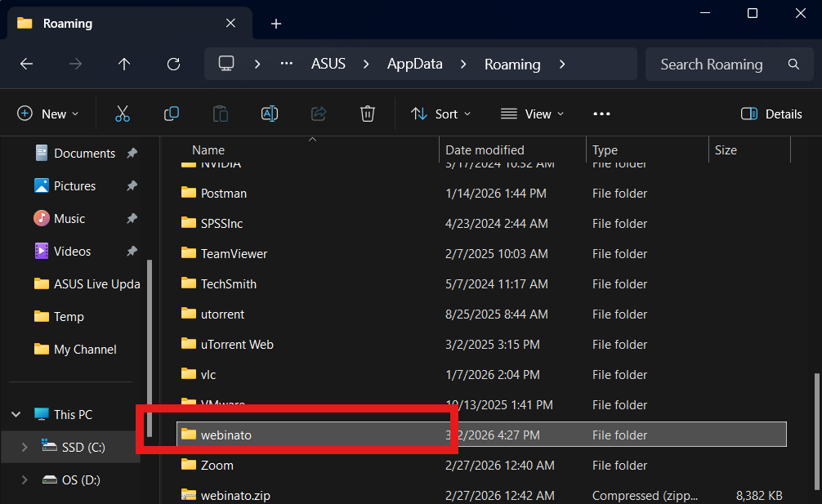Click the Music icon in sidebar

[x=42, y=218]
